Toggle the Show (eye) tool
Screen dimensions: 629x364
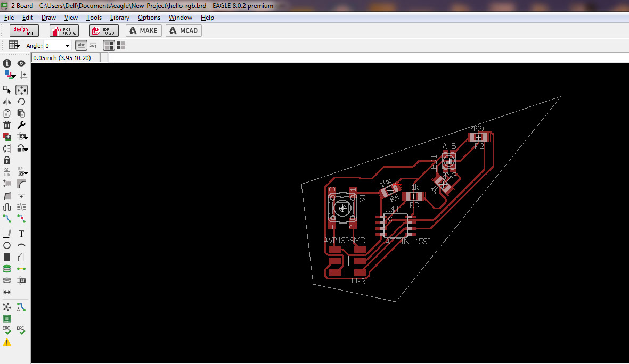coord(21,63)
